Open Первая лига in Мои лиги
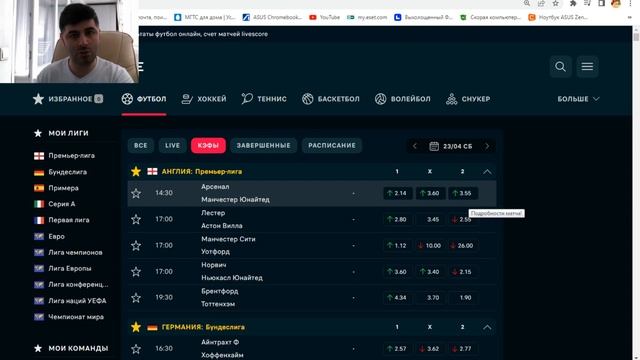 click(62, 220)
